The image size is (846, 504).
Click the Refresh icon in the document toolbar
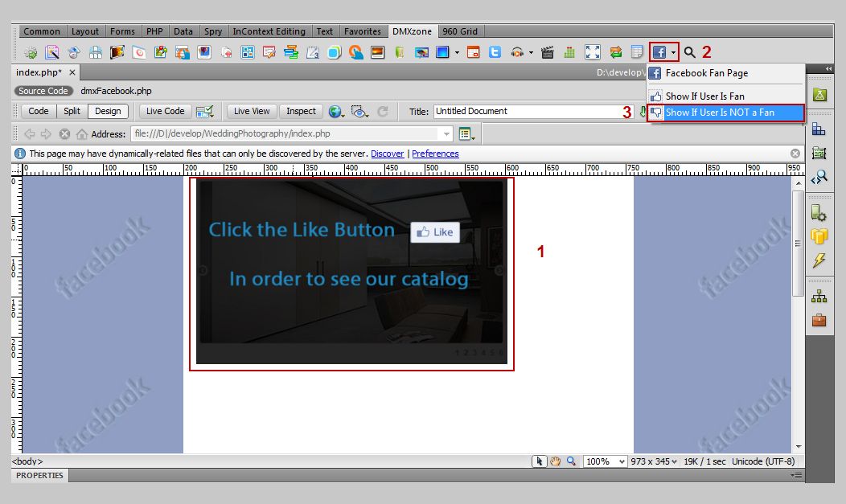(x=383, y=112)
